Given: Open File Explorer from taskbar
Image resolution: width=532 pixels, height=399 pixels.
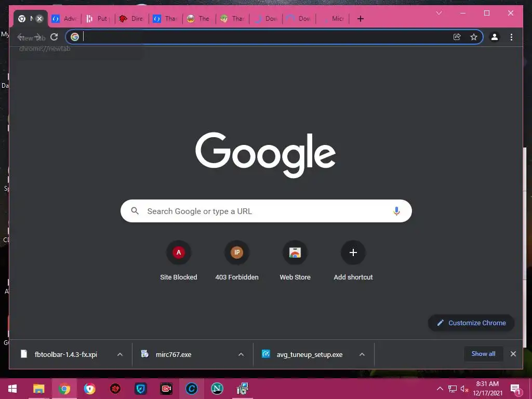Looking at the screenshot, I should click(38, 389).
